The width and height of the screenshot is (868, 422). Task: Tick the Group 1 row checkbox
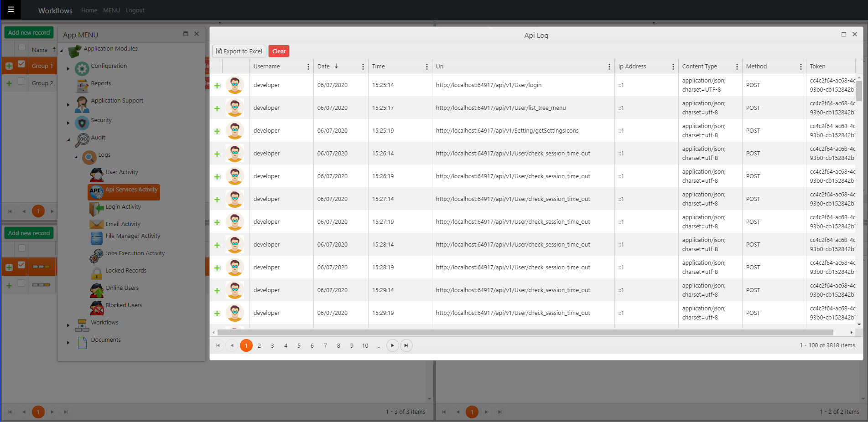point(21,64)
